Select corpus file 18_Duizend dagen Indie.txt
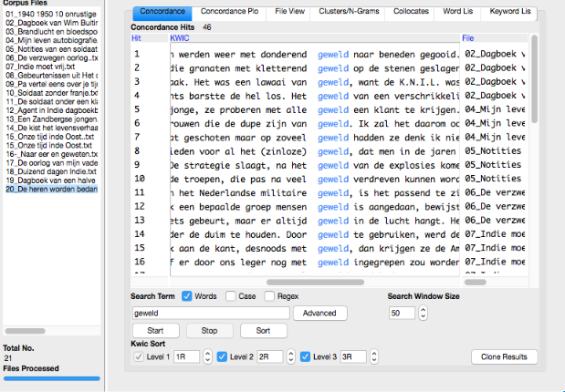This screenshot has width=565, height=392. 51,171
